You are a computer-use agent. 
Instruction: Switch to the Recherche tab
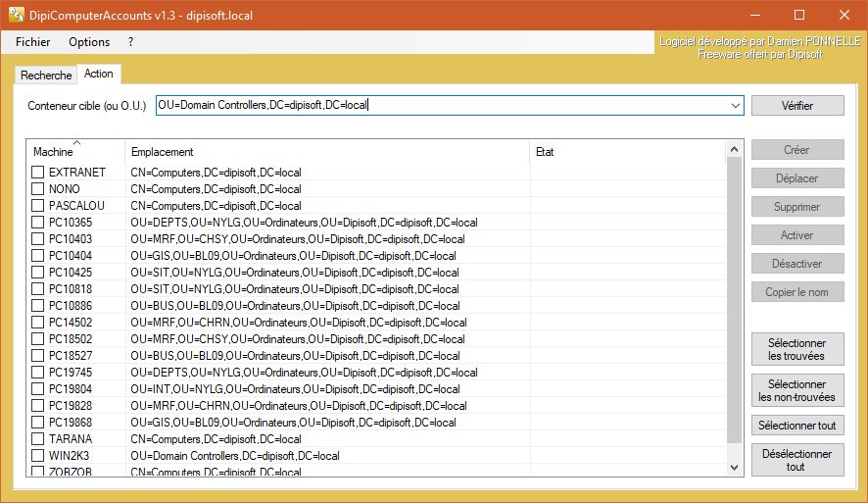pyautogui.click(x=46, y=75)
